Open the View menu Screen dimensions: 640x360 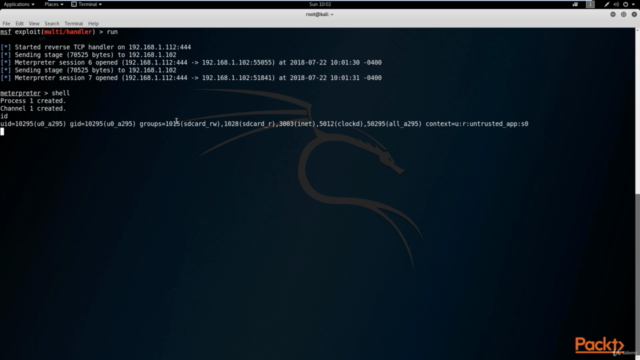[34, 24]
